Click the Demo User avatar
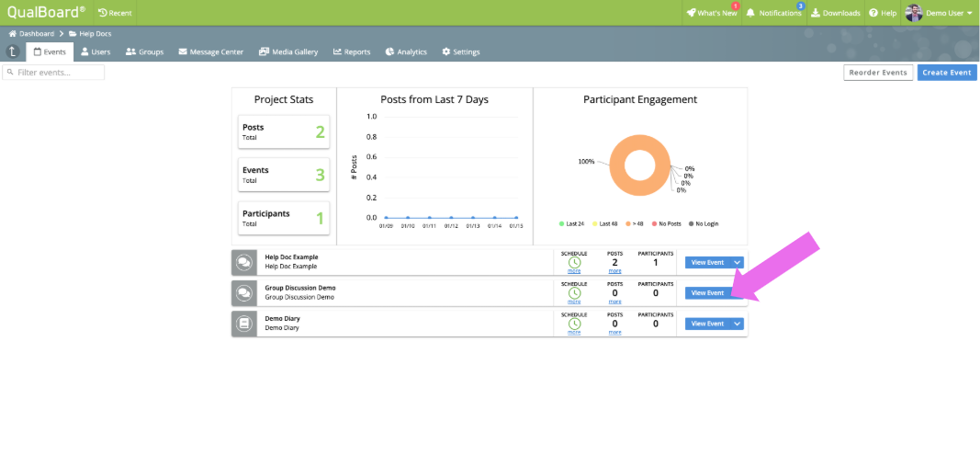The image size is (980, 467). [914, 13]
